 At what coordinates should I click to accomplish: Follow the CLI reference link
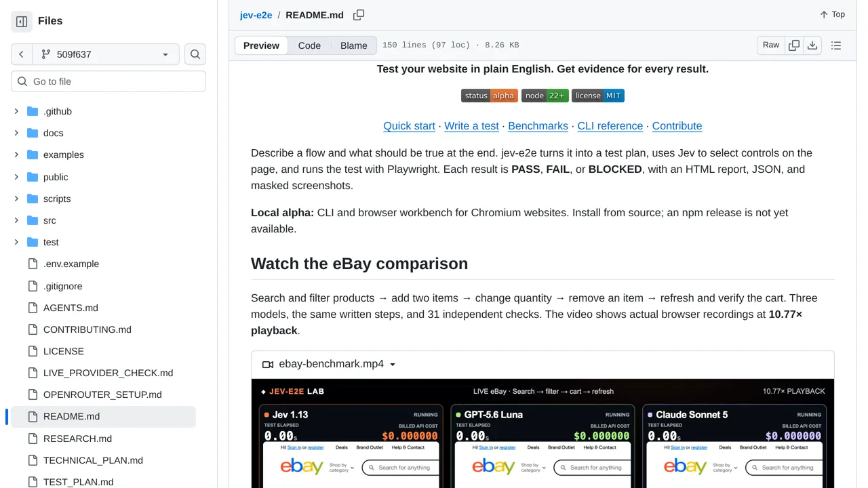610,126
